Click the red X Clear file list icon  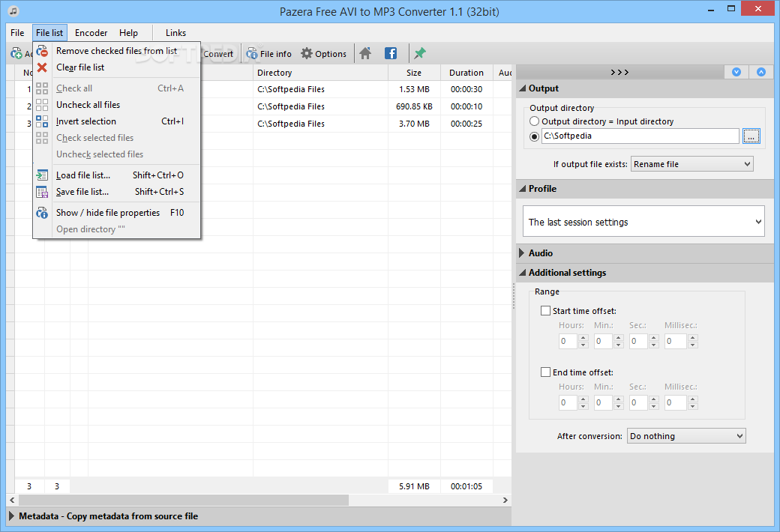[x=42, y=67]
